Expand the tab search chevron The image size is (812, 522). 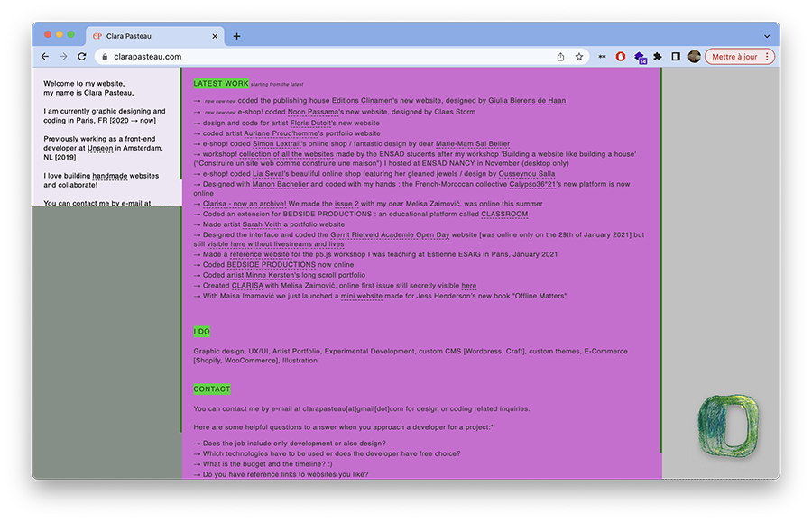[766, 36]
